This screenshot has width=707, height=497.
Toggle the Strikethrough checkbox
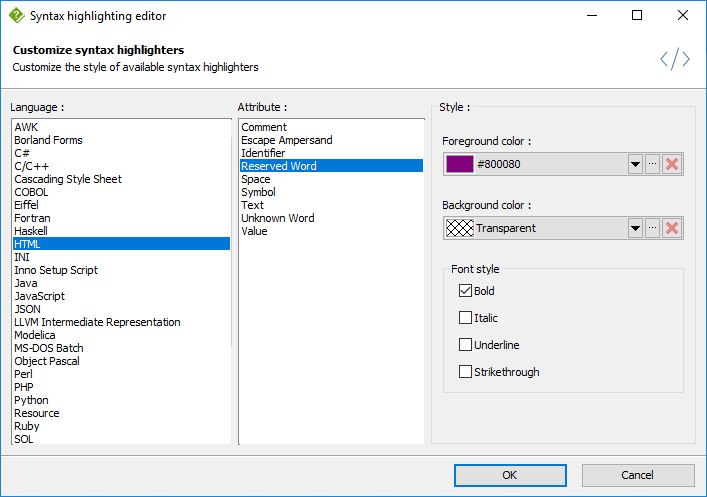(465, 372)
